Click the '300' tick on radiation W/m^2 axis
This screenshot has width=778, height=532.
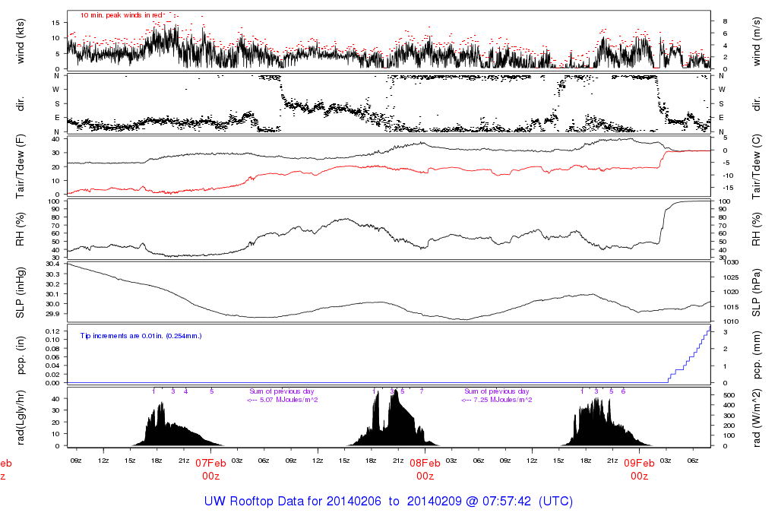click(729, 416)
